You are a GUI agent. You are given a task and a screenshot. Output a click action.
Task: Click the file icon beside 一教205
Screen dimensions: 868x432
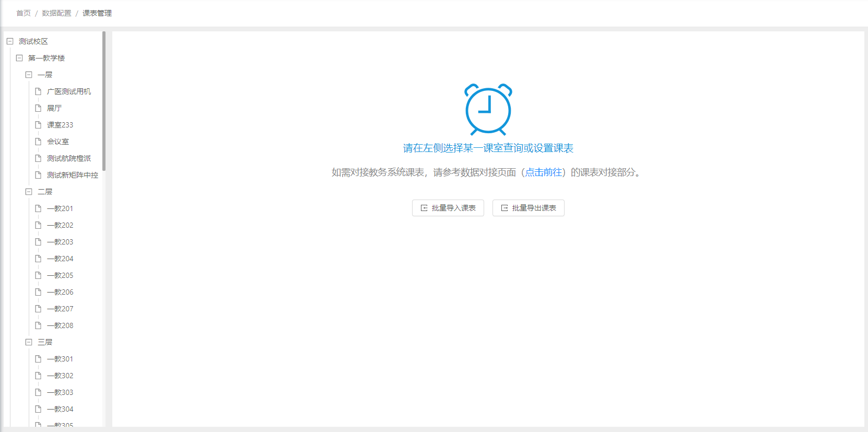point(38,275)
